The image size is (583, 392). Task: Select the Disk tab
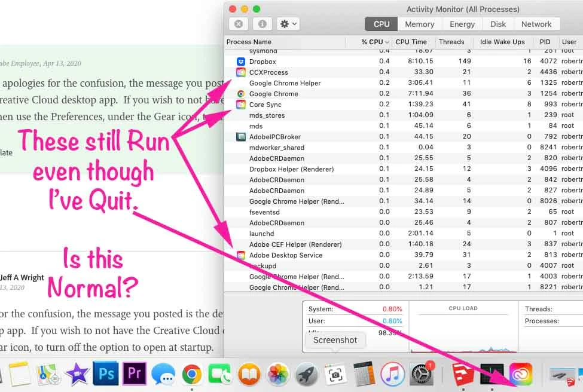pyautogui.click(x=498, y=24)
